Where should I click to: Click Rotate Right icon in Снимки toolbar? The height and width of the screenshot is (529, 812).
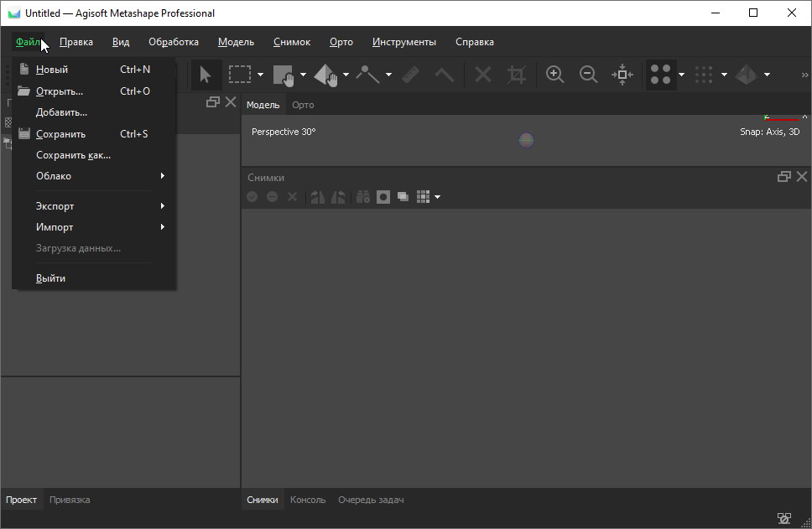[317, 197]
